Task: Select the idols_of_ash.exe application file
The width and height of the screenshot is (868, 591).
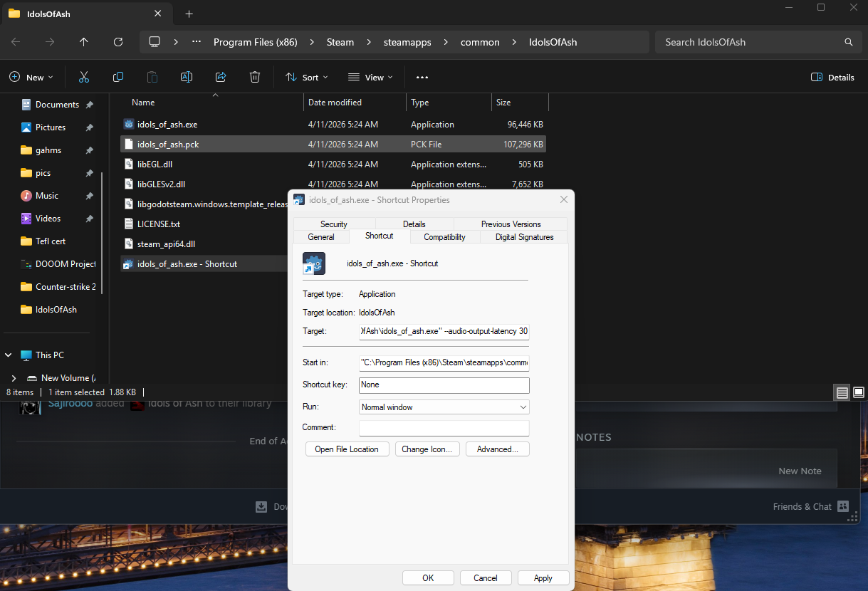Action: pyautogui.click(x=167, y=125)
